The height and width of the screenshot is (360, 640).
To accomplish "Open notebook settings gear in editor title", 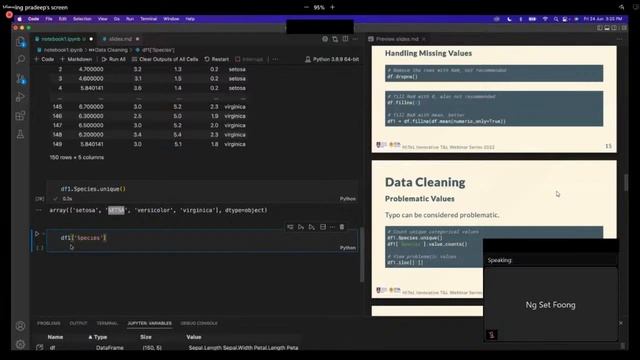I will pyautogui.click(x=325, y=39).
